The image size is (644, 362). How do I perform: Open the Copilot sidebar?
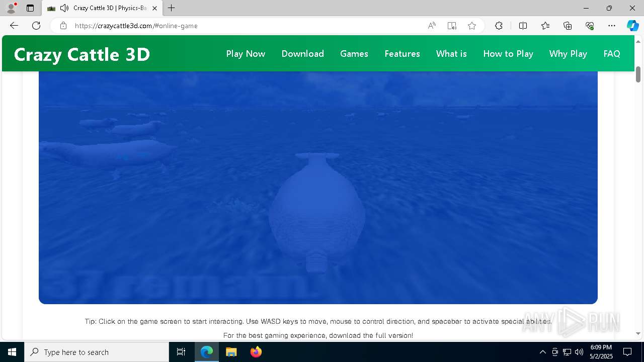click(632, 26)
